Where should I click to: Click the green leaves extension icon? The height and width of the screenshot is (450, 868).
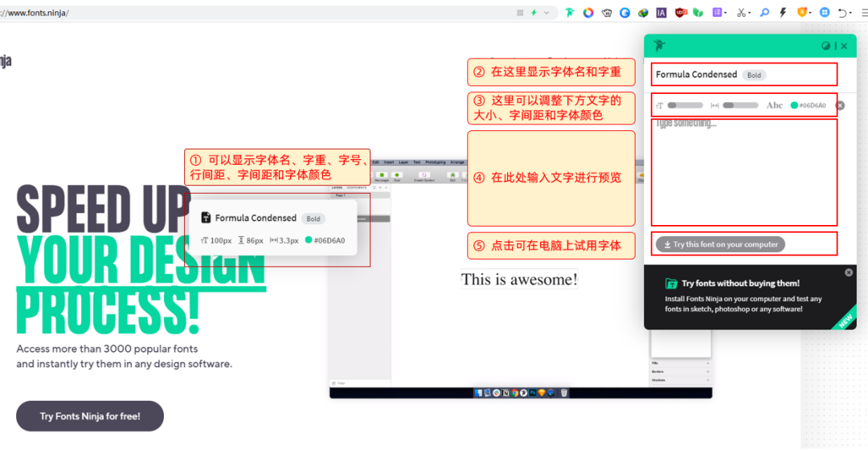point(698,13)
